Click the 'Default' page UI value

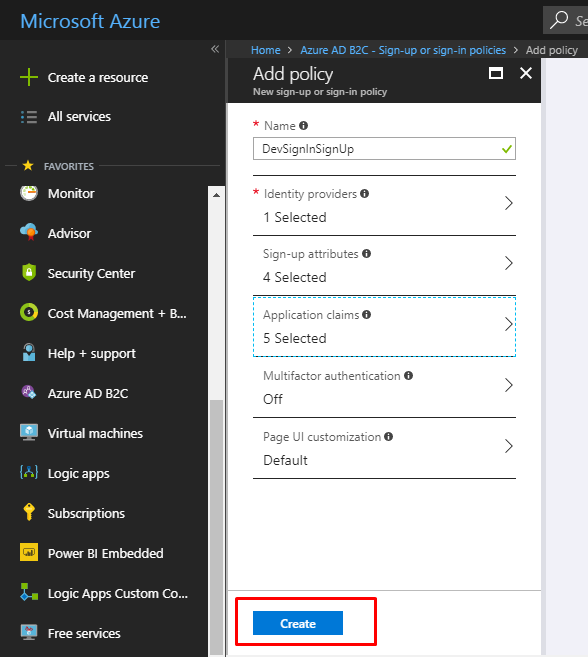point(285,460)
